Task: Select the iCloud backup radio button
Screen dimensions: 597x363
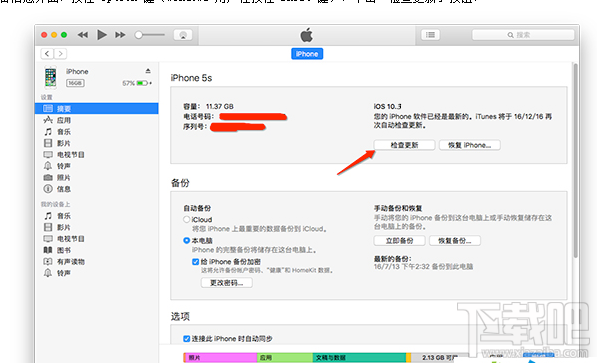Action: [x=187, y=219]
